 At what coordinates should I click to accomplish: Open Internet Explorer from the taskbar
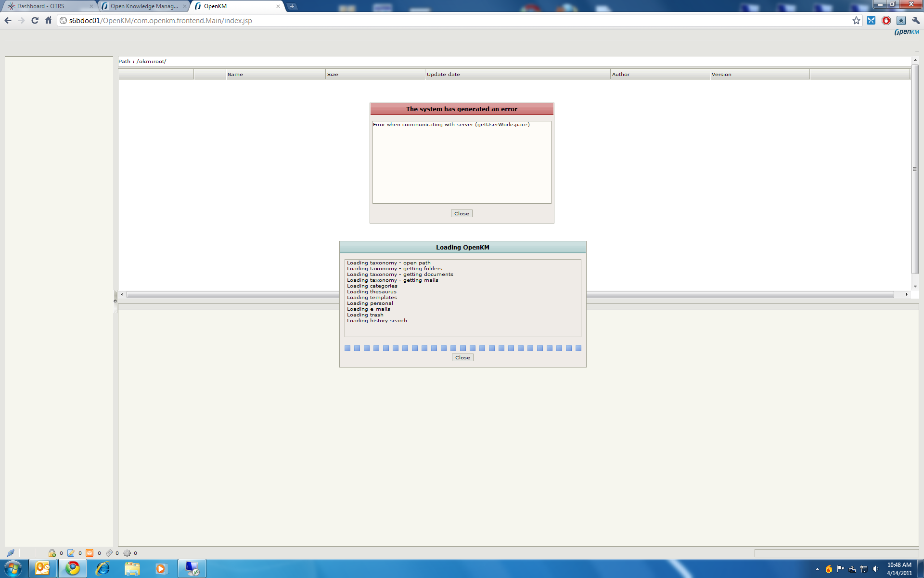click(103, 568)
